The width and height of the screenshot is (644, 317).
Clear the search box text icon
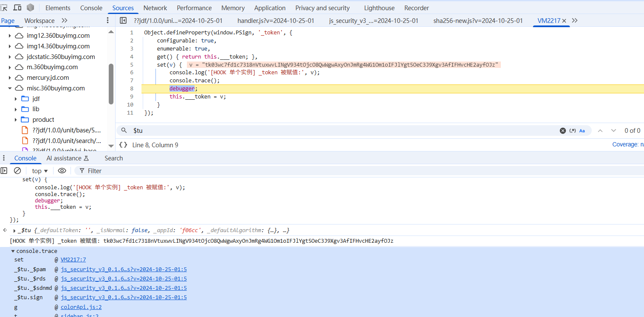[x=562, y=131]
